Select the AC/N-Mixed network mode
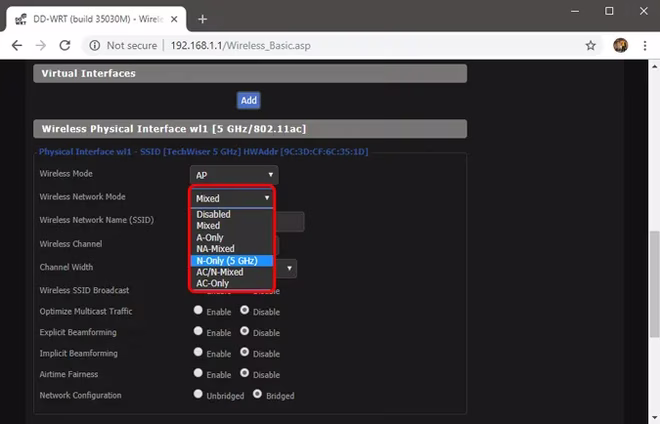 pyautogui.click(x=232, y=272)
